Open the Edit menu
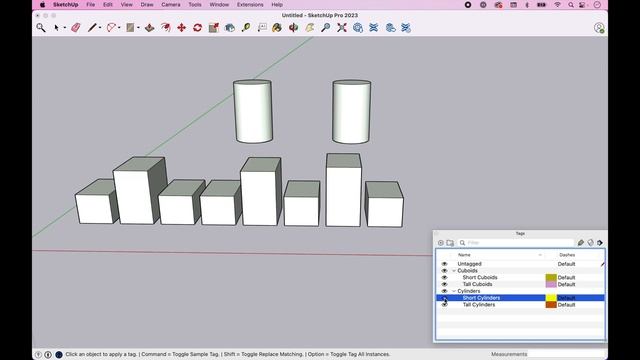This screenshot has height=360, width=640. pos(108,4)
